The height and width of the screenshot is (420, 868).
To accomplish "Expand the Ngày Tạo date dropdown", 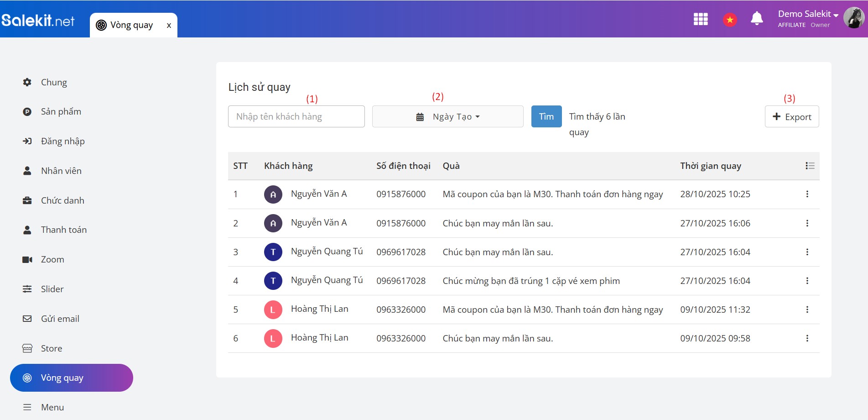I will [447, 117].
